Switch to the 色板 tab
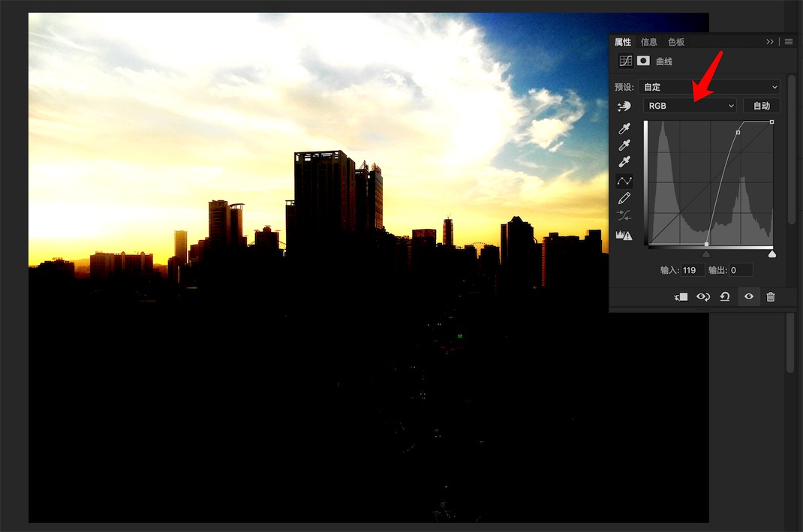 [676, 42]
